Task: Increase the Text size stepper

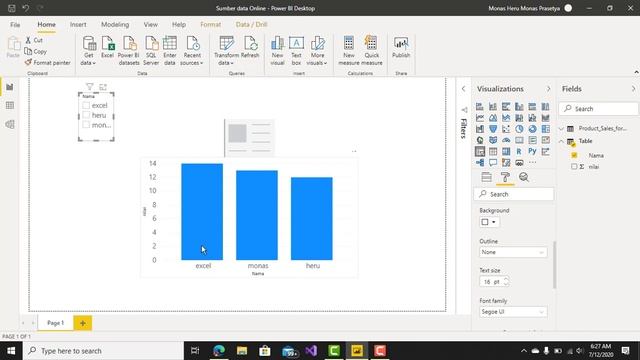Action: click(506, 279)
